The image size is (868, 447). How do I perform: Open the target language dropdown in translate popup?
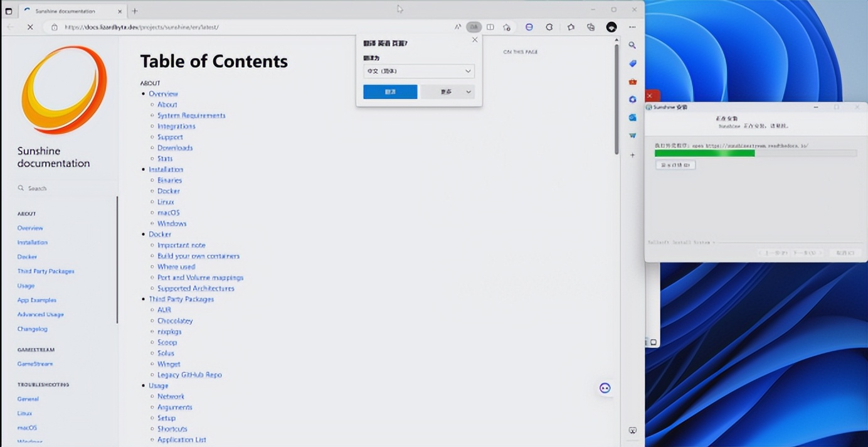tap(418, 71)
